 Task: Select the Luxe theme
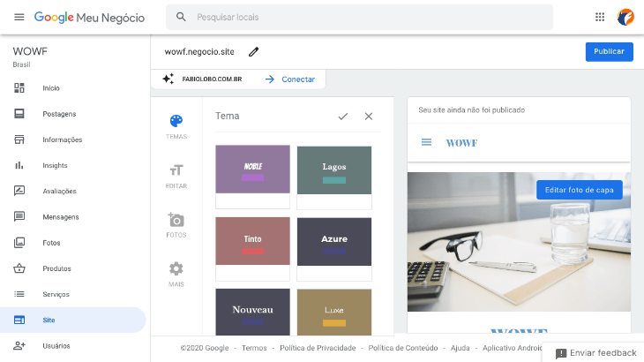(334, 313)
